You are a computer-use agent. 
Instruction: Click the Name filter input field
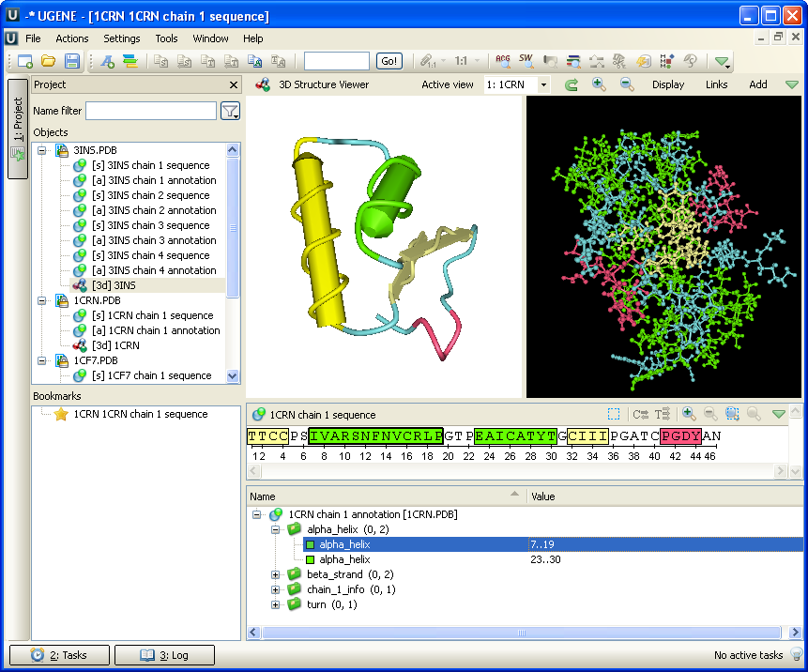(x=151, y=111)
